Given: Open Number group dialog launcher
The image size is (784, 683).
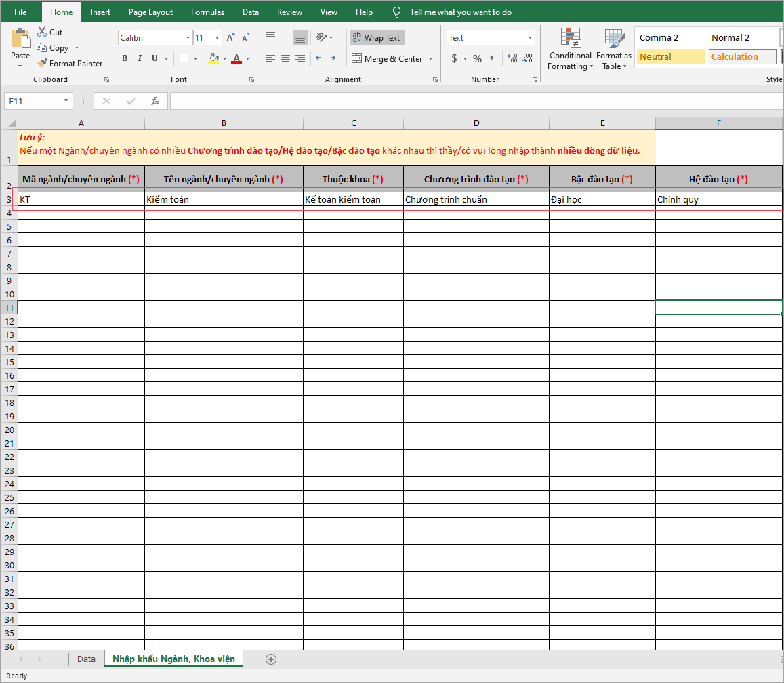Looking at the screenshot, I should click(x=535, y=79).
